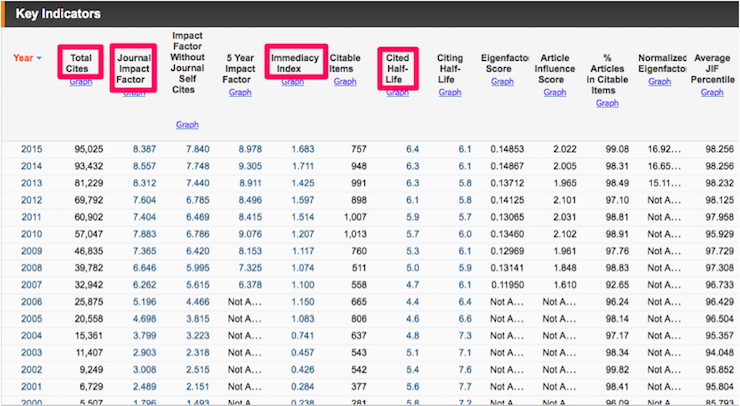
Task: Select the 2004 year link
Action: (x=31, y=336)
